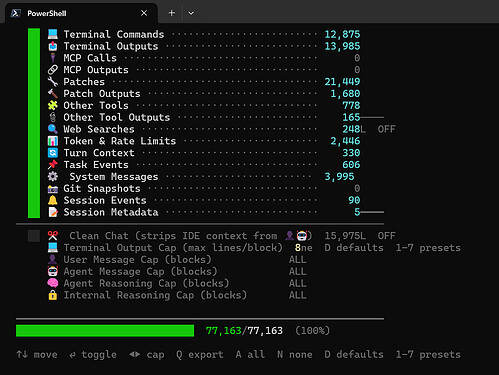Click the puzzle piece icon beside Other Tools
This screenshot has height=375, width=499.
coord(53,105)
